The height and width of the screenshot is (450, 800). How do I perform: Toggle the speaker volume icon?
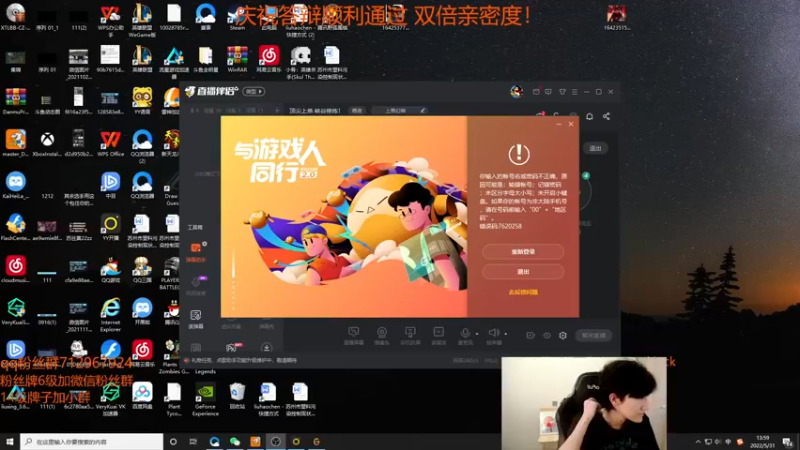[x=493, y=334]
